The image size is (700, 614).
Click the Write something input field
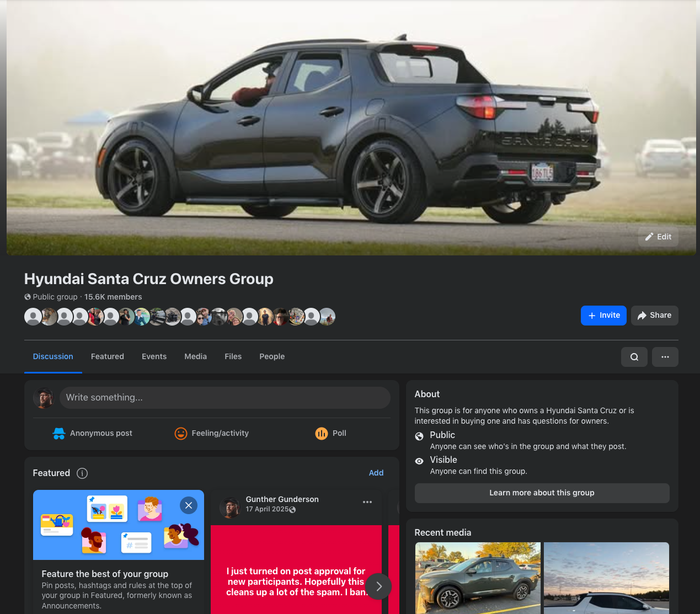coord(225,398)
